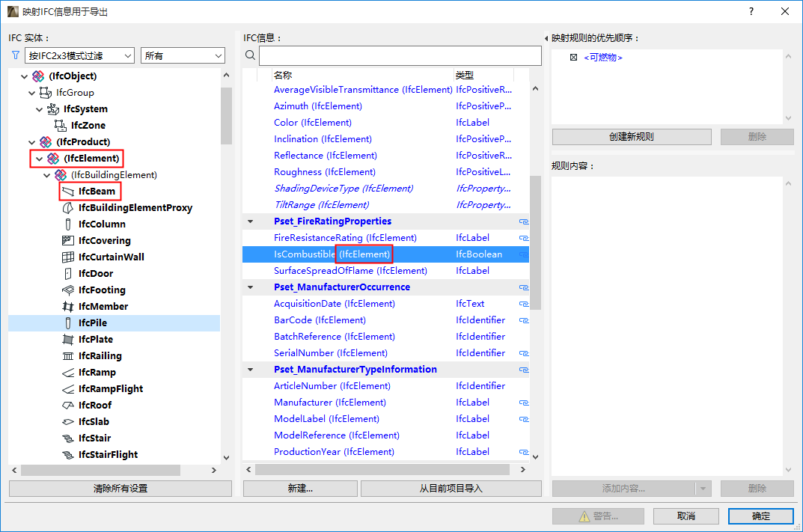Click the 从目前项目导入 button
Screen dimensions: 803x532
tap(451, 489)
